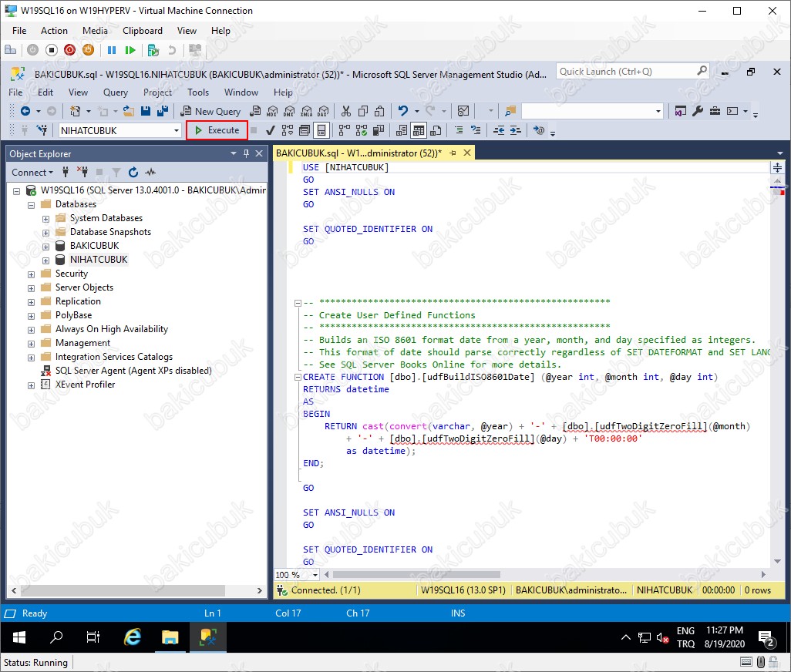
Task: Click the Windows Start button
Action: (x=19, y=637)
